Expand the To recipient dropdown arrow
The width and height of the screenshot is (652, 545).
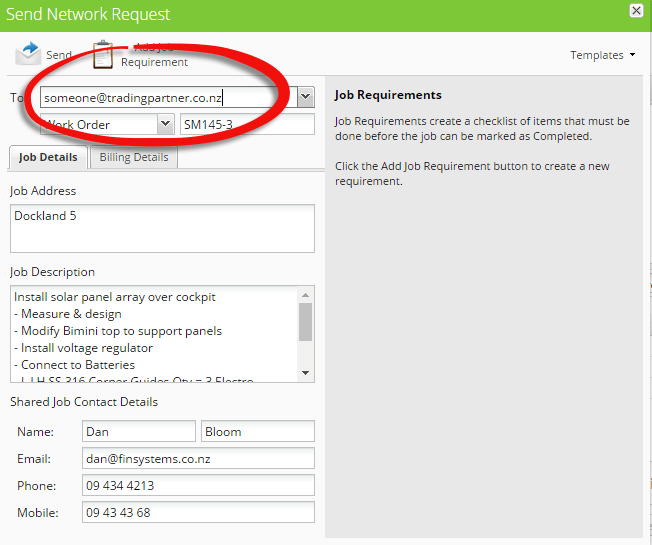point(306,97)
